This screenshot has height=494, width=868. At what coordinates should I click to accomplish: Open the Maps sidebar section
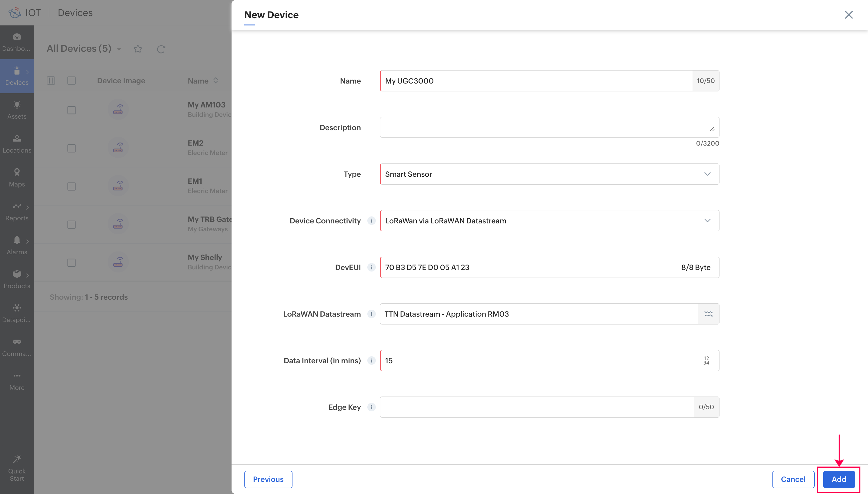pyautogui.click(x=17, y=177)
